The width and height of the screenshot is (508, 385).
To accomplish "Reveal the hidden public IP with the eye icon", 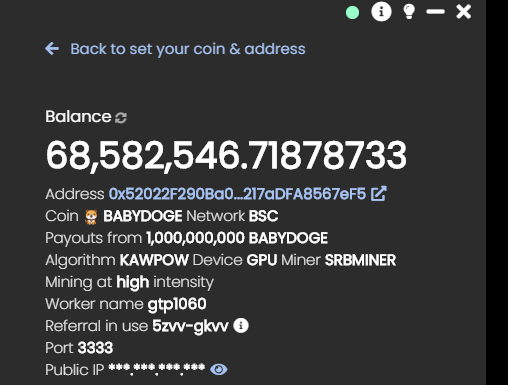I will (219, 369).
